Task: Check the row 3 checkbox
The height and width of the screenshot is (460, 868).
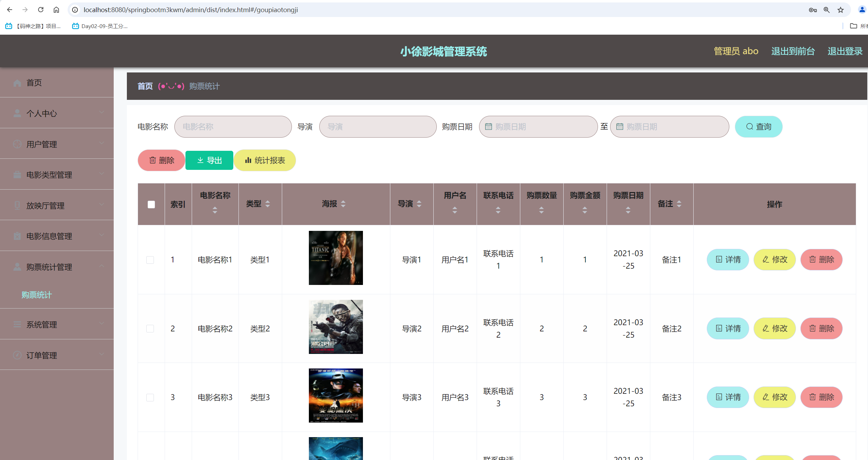Action: click(x=150, y=397)
